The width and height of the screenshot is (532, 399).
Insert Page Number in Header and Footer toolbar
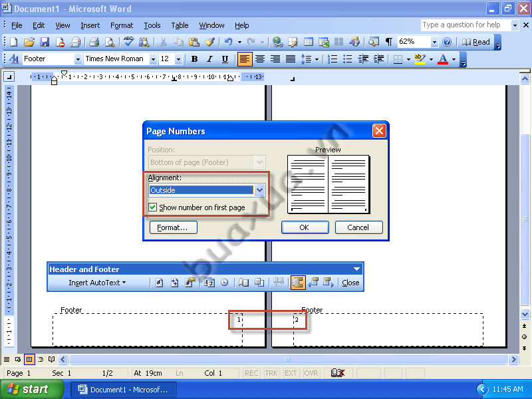click(159, 282)
